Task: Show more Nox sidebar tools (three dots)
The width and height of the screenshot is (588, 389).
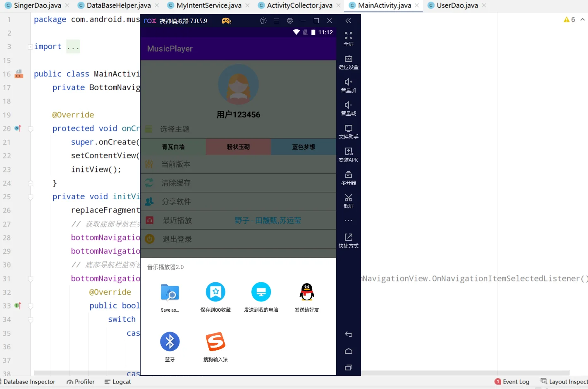Action: tap(349, 221)
